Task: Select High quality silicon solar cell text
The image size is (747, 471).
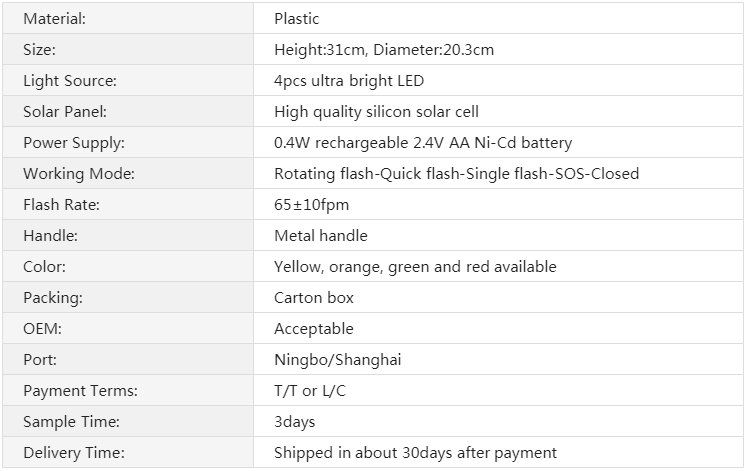Action: [x=376, y=112]
